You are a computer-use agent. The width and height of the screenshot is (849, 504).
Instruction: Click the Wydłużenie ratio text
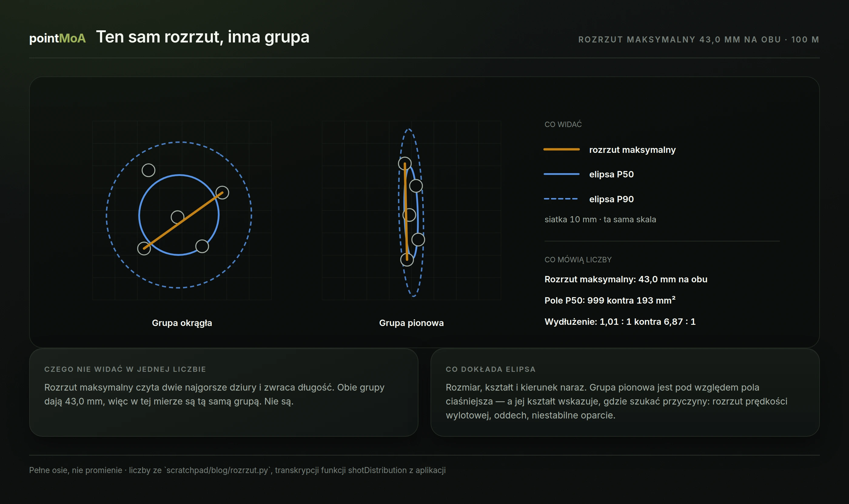coord(620,322)
